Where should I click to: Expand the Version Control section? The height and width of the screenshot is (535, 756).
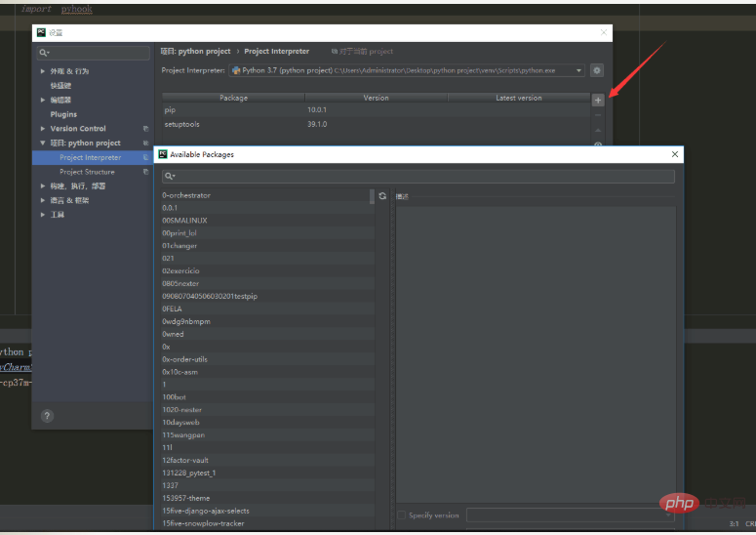(43, 128)
